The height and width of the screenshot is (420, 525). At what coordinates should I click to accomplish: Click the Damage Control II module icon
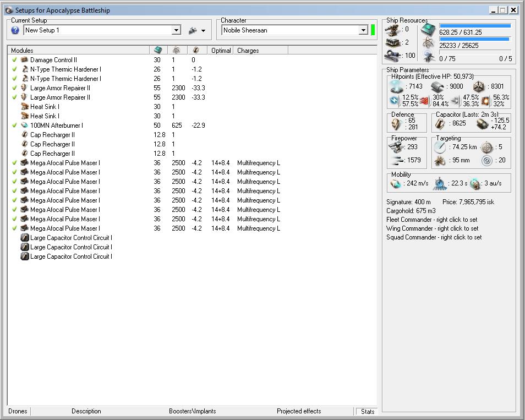tap(24, 59)
